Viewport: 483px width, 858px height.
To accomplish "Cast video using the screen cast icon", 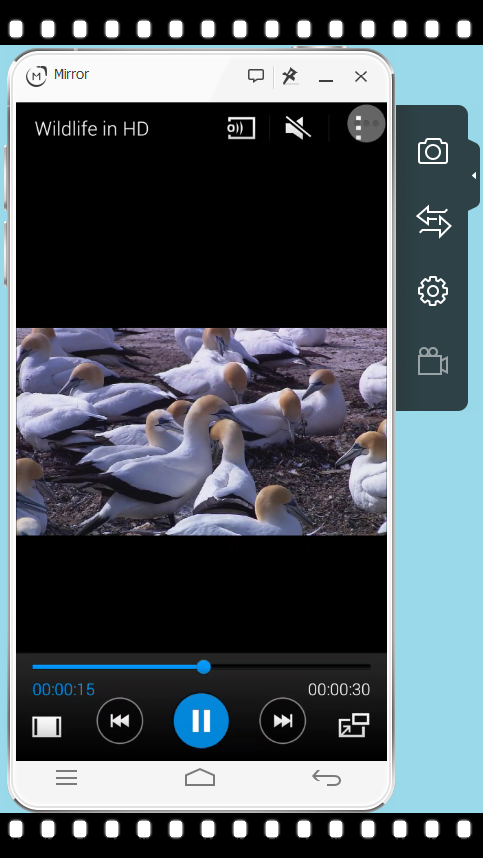I will [x=241, y=129].
